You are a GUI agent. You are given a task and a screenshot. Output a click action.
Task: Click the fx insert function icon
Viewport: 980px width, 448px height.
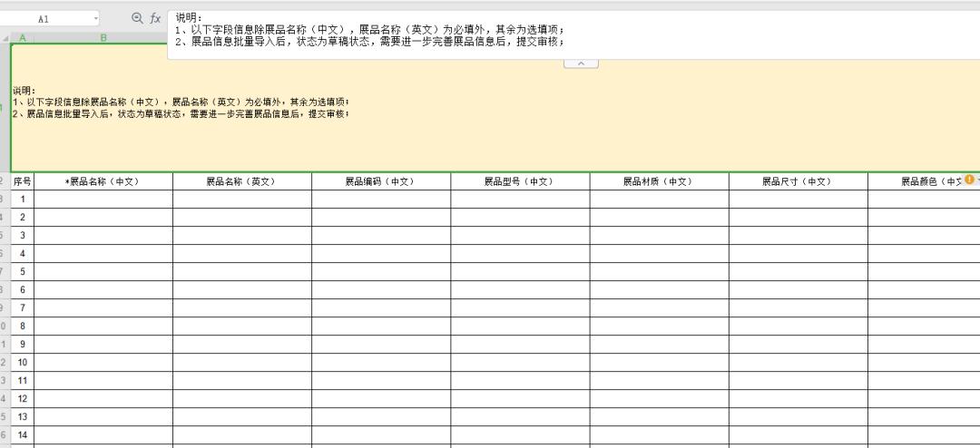pos(155,18)
